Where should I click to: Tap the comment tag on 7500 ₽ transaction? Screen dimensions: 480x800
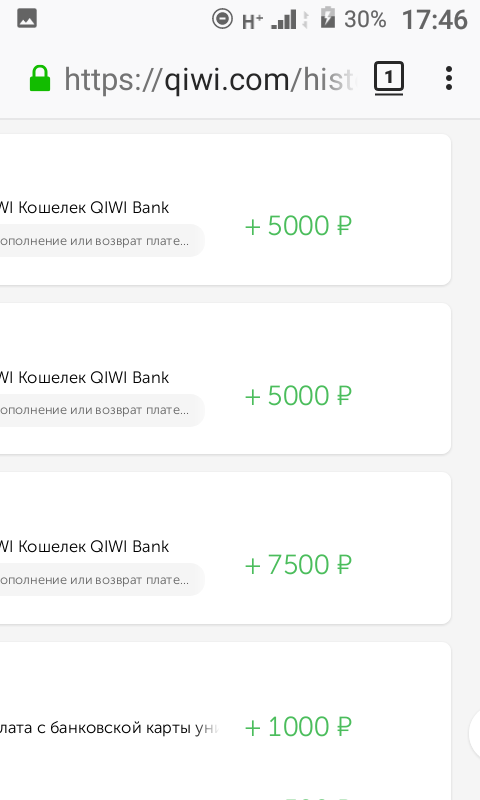pos(102,580)
